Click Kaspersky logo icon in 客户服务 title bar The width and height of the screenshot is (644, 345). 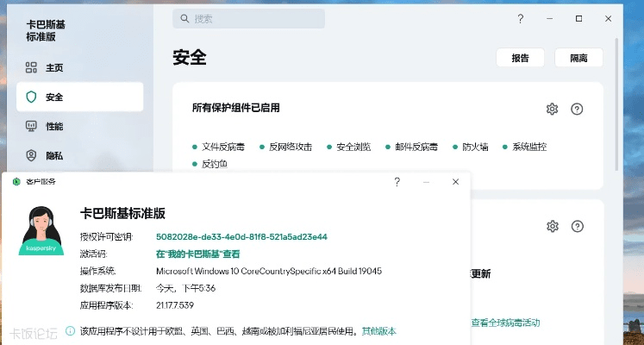click(16, 181)
